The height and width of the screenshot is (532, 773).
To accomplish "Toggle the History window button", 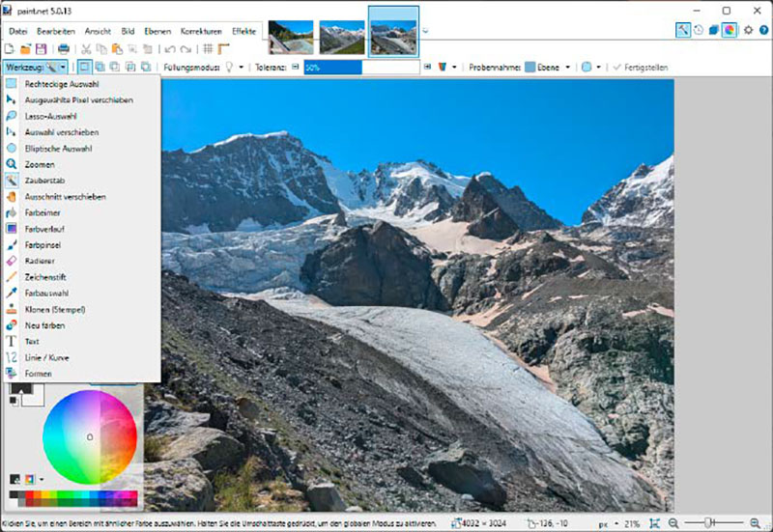I will click(699, 30).
